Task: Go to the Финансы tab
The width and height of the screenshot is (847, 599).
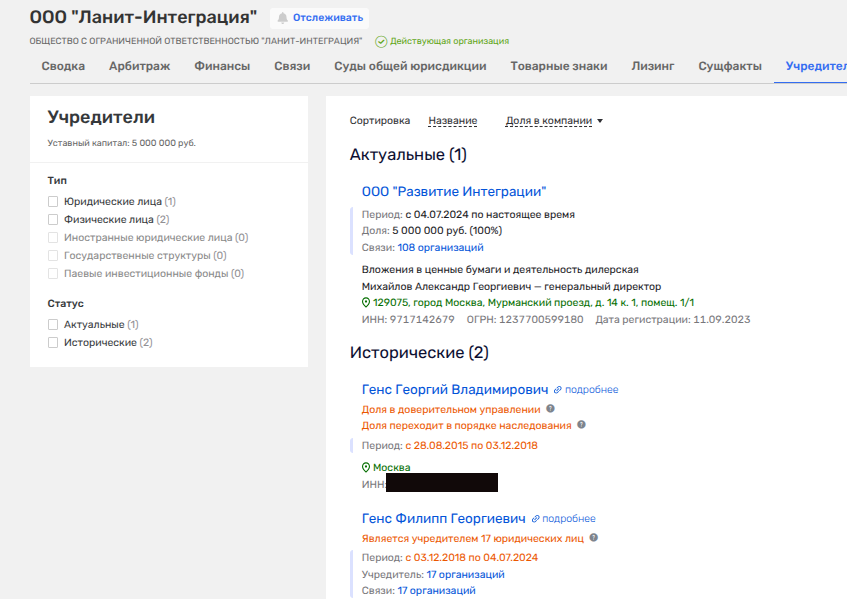Action: coord(222,66)
